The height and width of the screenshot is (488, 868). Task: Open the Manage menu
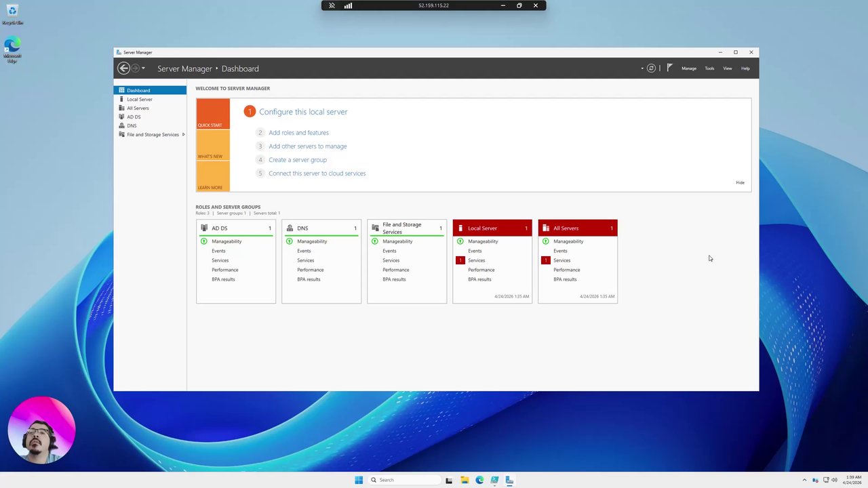click(x=689, y=68)
